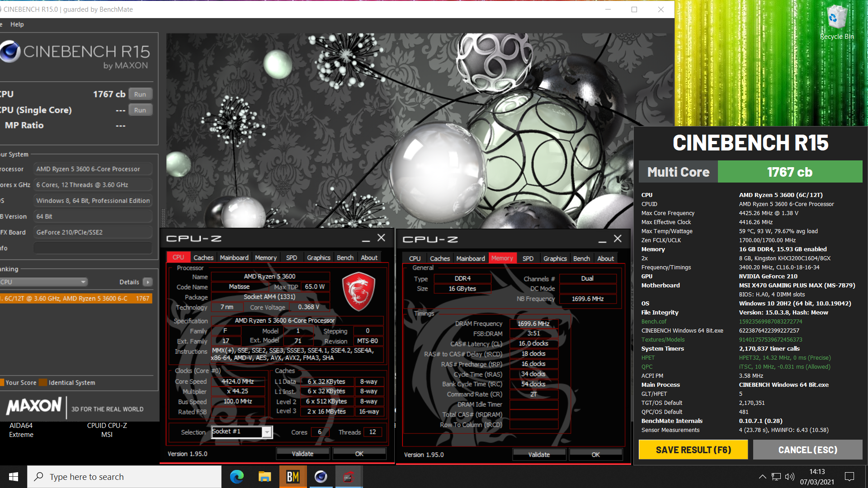The image size is (868, 488).
Task: Open the Windows Start menu
Action: coord(14,477)
